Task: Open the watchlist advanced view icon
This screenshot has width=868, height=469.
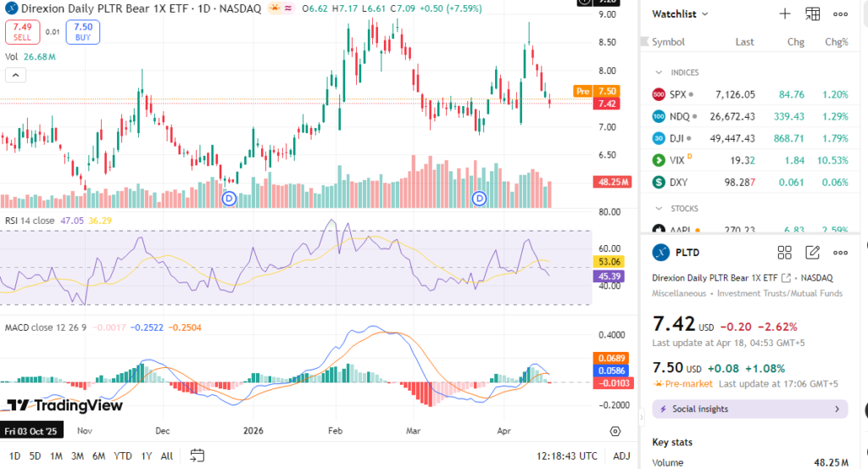Action: pyautogui.click(x=812, y=14)
